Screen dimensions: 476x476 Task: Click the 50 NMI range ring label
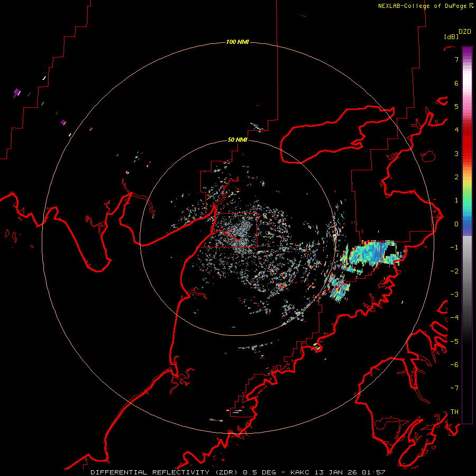click(237, 140)
